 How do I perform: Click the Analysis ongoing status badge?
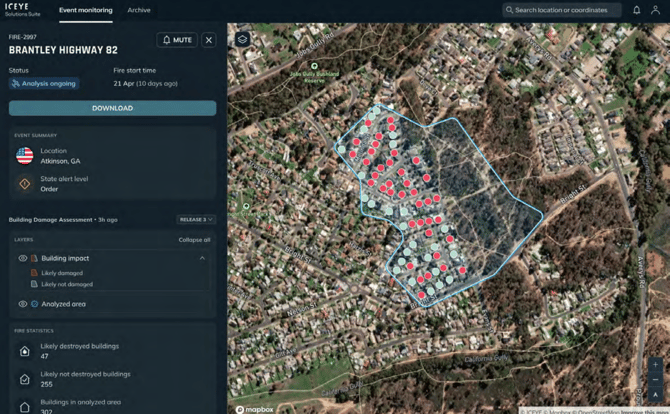click(x=44, y=83)
